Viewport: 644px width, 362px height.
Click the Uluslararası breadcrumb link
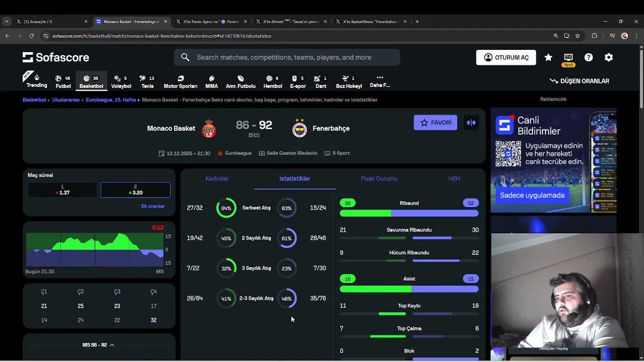point(66,100)
